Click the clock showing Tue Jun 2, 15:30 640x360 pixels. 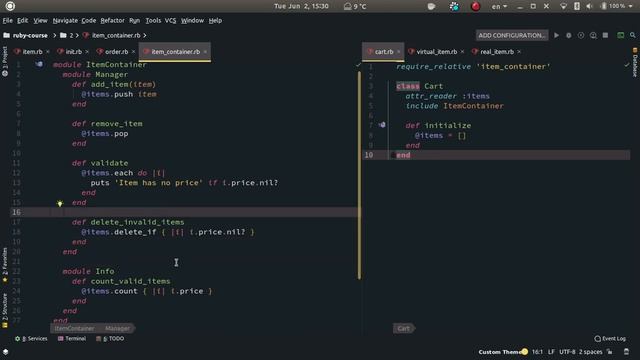point(301,6)
